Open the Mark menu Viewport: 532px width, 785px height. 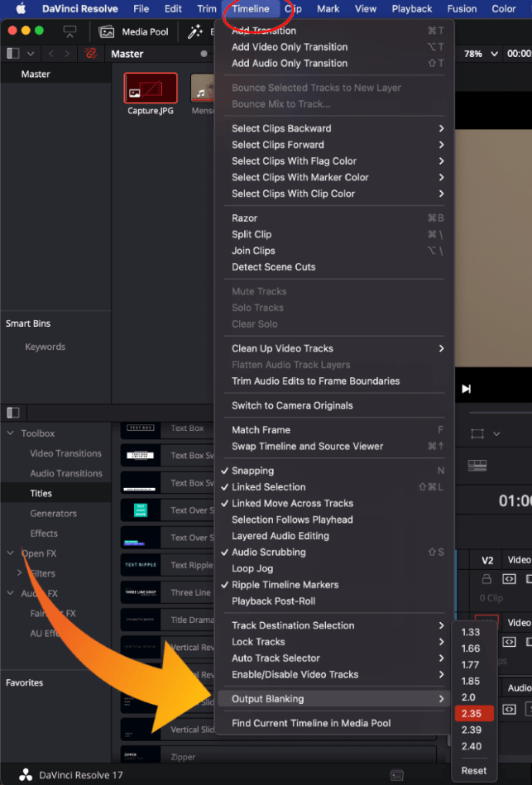click(328, 8)
